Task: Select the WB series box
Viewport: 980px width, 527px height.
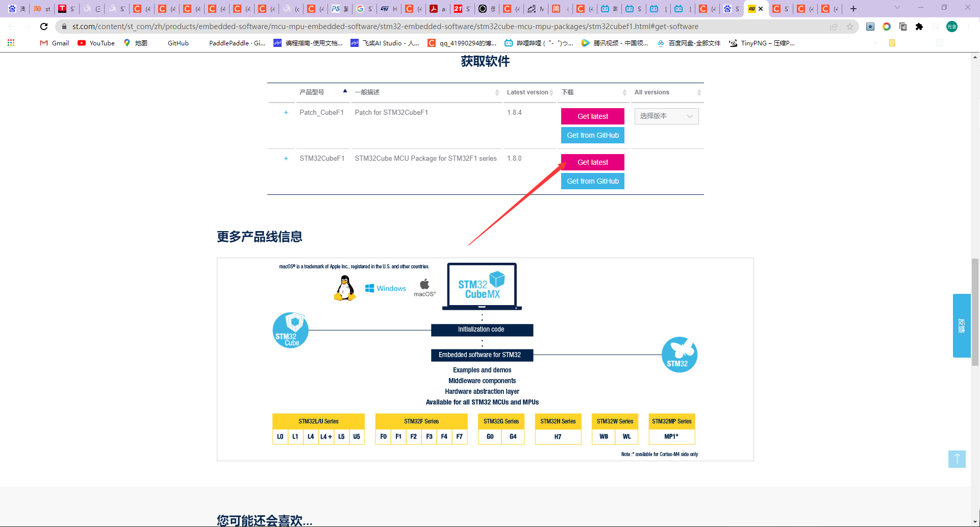Action: click(x=604, y=437)
